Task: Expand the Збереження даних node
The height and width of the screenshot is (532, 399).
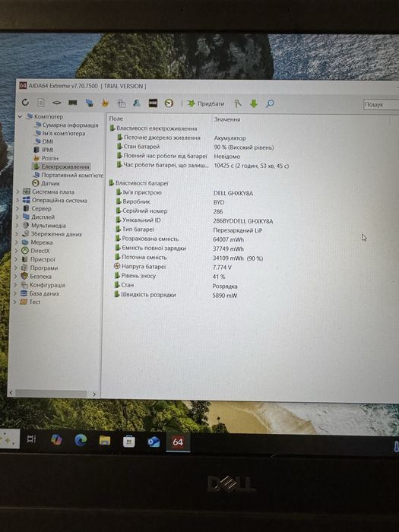Action: 17,234
